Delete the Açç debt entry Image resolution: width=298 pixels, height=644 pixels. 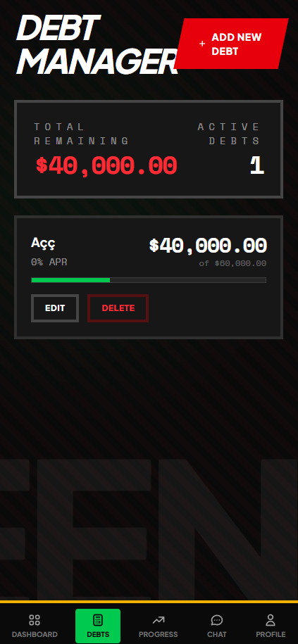pos(118,308)
